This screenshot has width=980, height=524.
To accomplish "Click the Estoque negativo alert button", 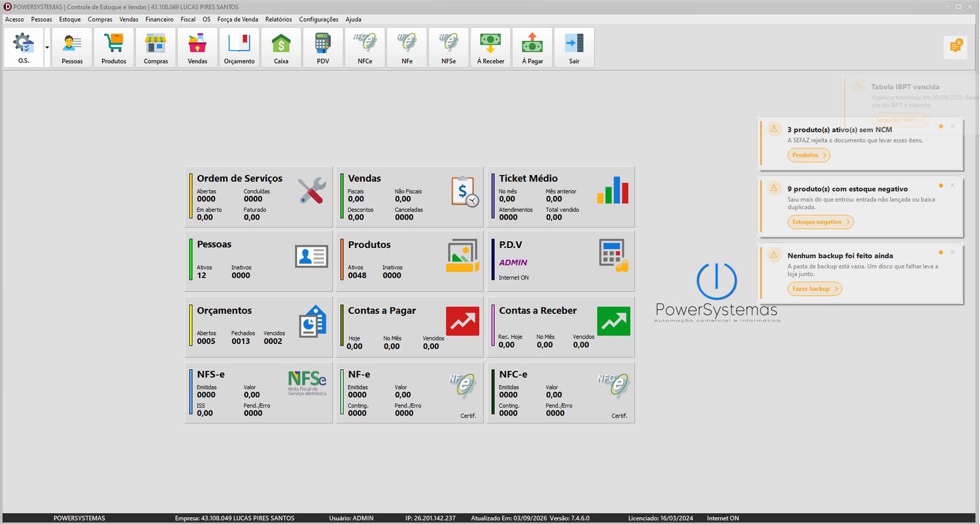I will coord(821,222).
